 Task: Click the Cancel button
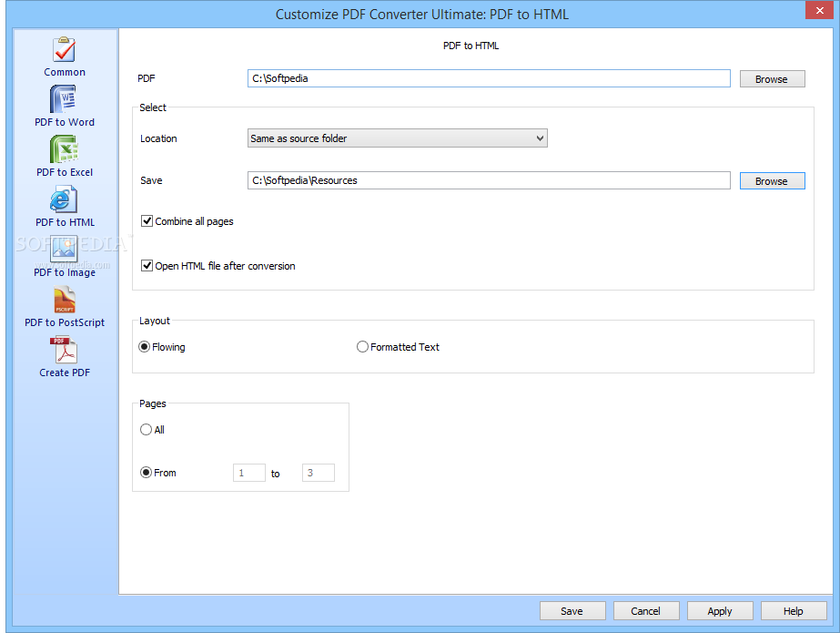pos(646,611)
